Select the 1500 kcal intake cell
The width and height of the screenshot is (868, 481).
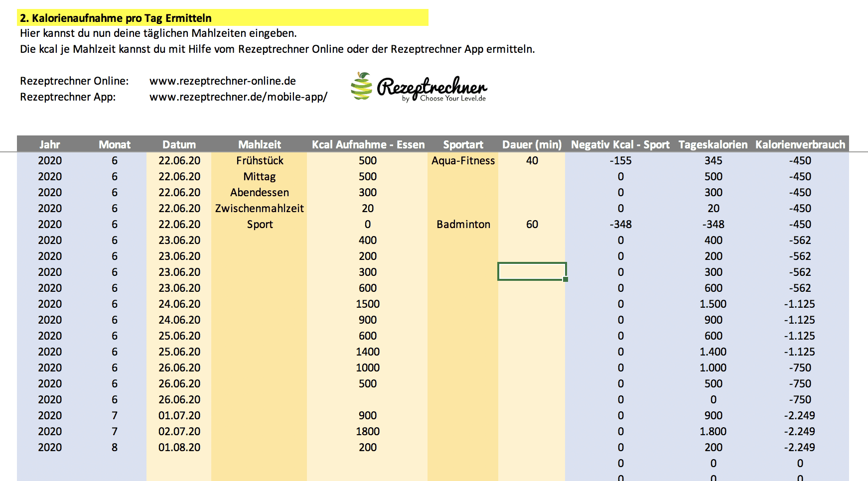[368, 304]
